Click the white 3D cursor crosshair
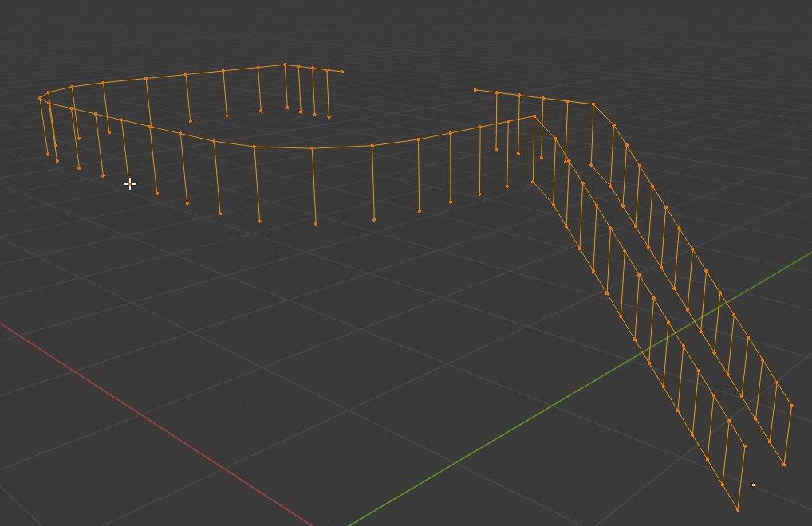Screen dimensions: 812x526 pyautogui.click(x=130, y=183)
